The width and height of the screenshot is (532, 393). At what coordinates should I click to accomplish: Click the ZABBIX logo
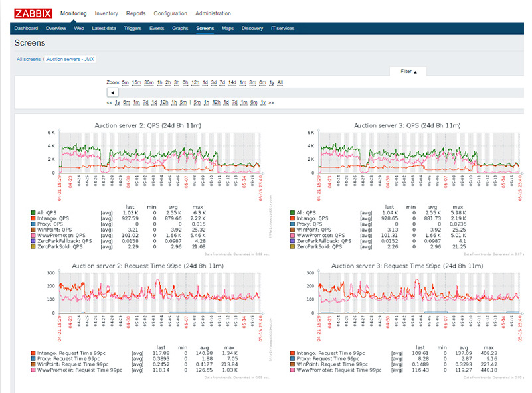33,13
